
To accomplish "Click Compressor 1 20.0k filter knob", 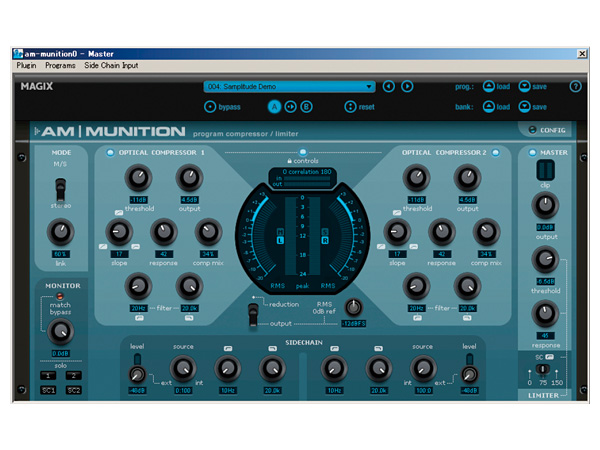I will tap(189, 286).
